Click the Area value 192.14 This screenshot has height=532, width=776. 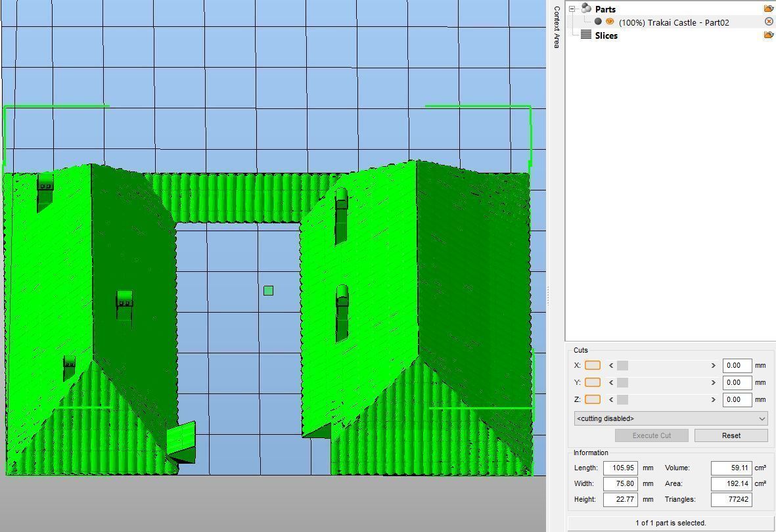coord(731,483)
